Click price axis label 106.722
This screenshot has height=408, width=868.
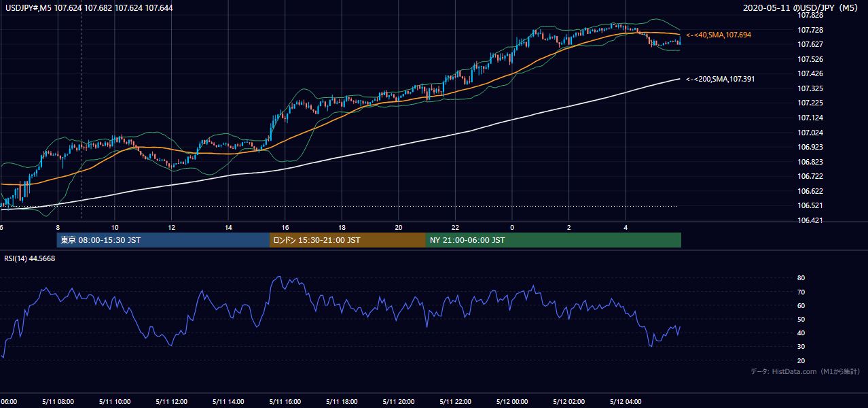(x=810, y=177)
